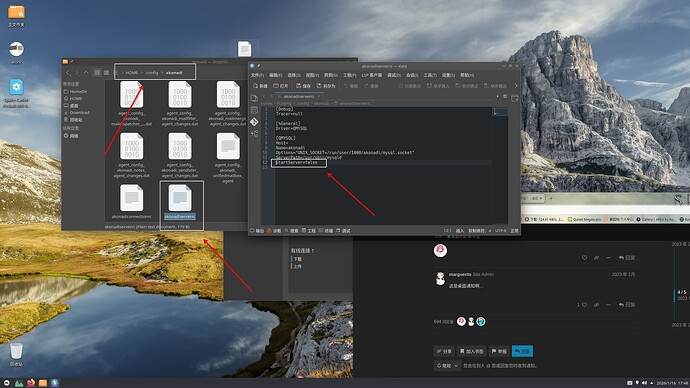Open HomeDir in Dolphin places sidebar
This screenshot has width=690, height=388.
click(76, 92)
